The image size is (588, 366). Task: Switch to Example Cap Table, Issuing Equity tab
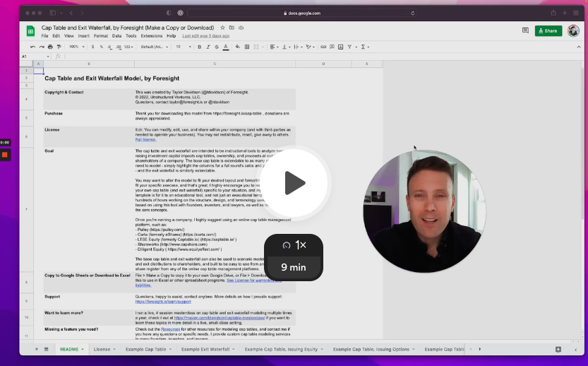(281, 349)
